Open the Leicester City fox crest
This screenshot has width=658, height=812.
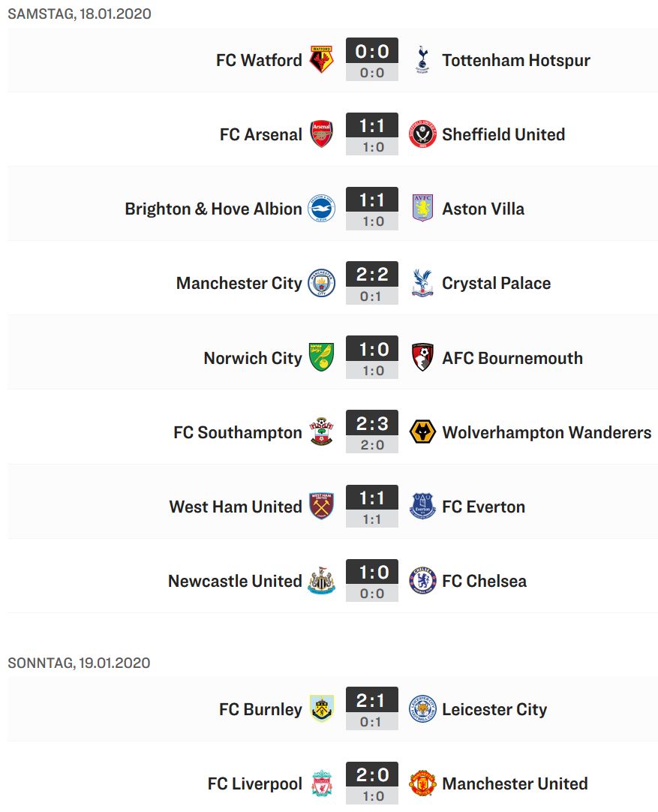[x=422, y=708]
